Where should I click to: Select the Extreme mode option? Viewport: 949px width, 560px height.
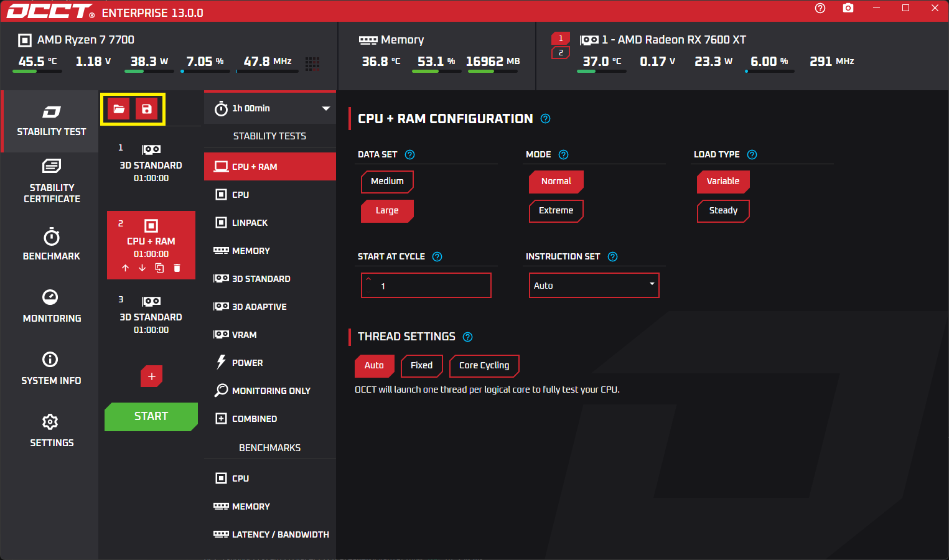pyautogui.click(x=556, y=211)
